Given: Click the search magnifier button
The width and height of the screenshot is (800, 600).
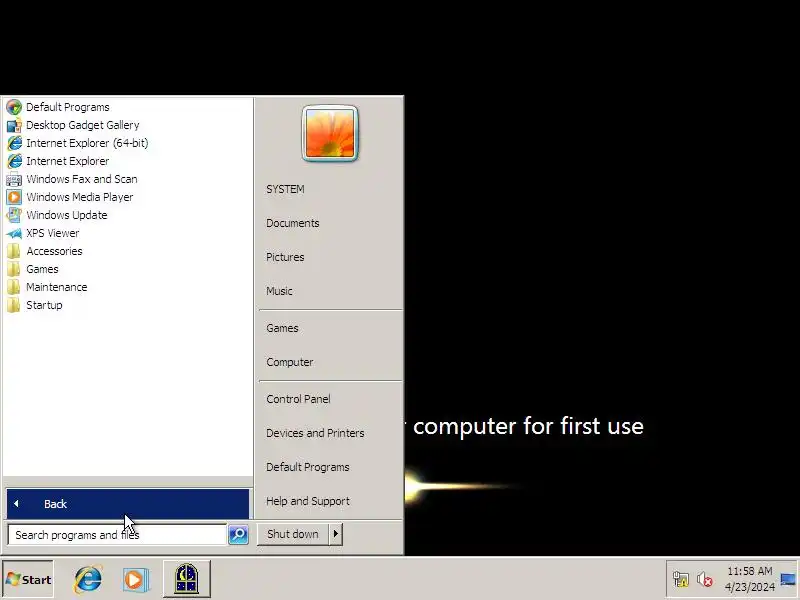Looking at the screenshot, I should [238, 534].
